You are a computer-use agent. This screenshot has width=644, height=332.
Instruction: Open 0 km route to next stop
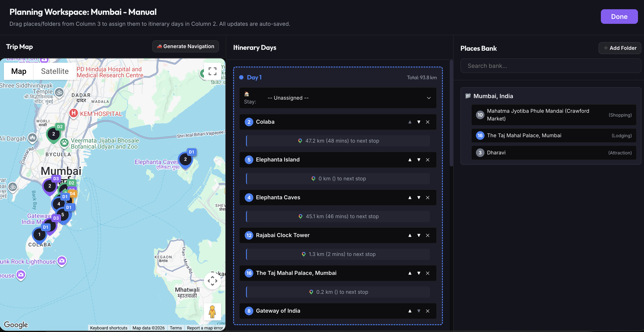(x=338, y=179)
